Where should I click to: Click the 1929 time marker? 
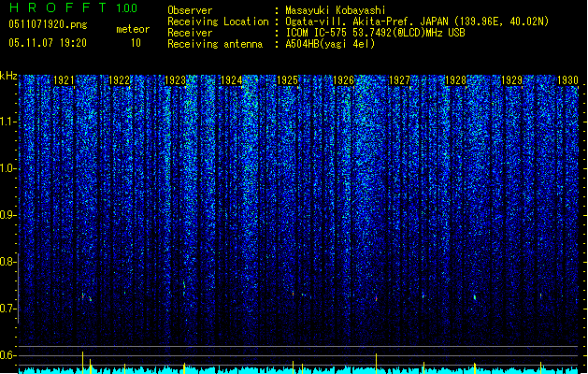tap(512, 80)
